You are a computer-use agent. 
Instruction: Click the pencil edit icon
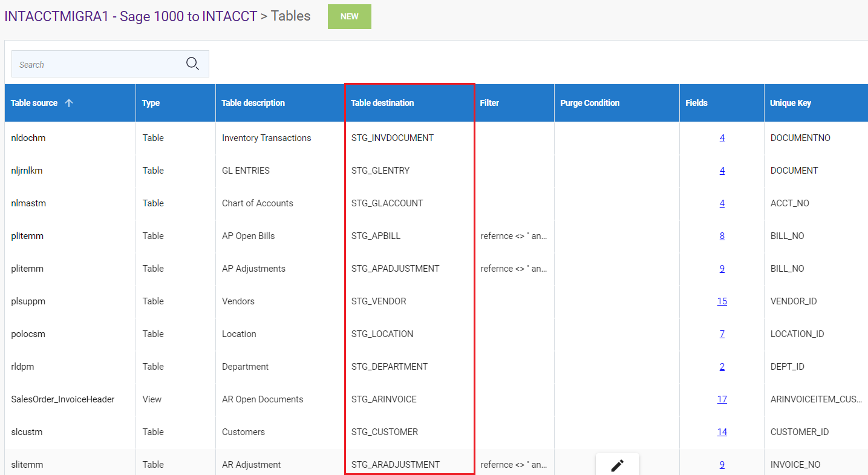[x=617, y=465]
